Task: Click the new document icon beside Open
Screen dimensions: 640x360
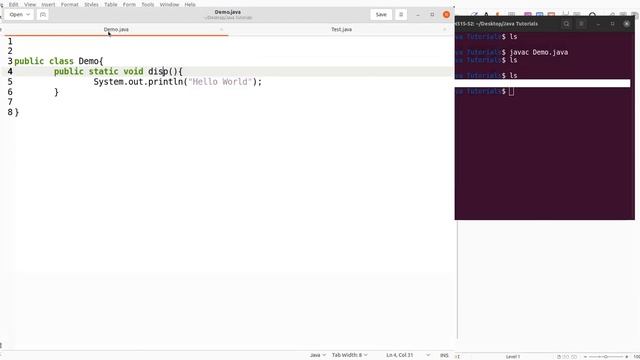Action: pyautogui.click(x=42, y=15)
